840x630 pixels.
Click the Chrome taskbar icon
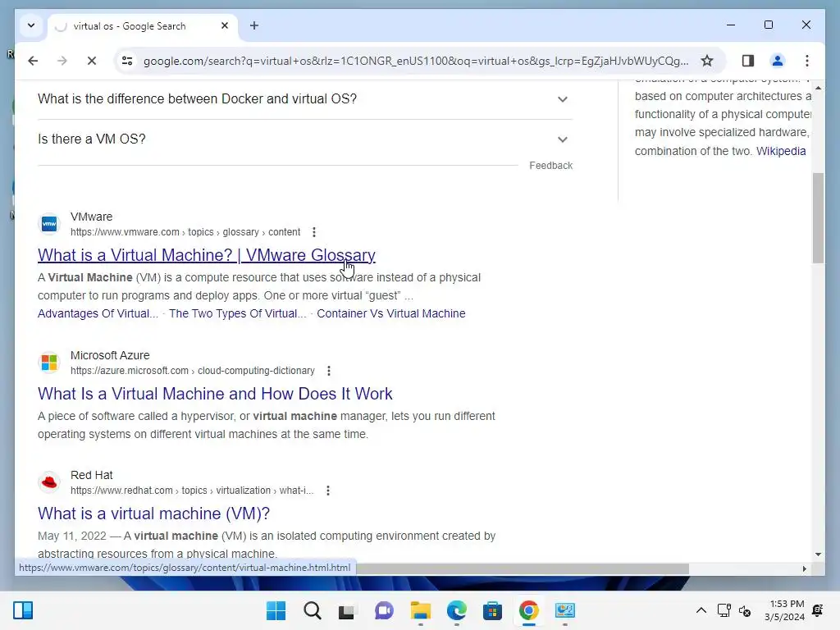click(529, 610)
